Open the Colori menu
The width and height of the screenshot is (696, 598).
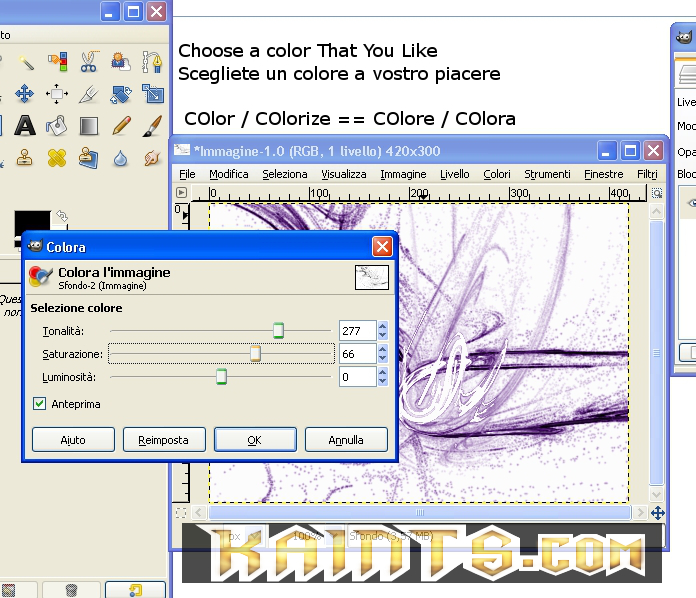[497, 174]
